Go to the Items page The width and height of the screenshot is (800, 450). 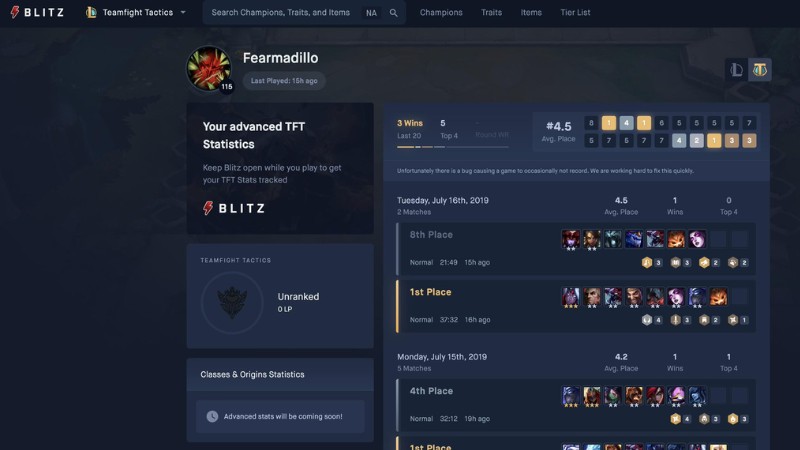coord(531,12)
